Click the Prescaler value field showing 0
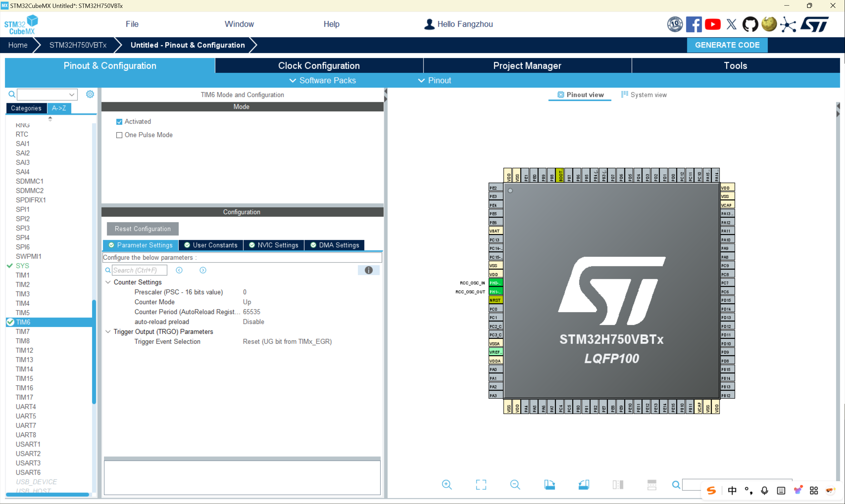 tap(245, 292)
